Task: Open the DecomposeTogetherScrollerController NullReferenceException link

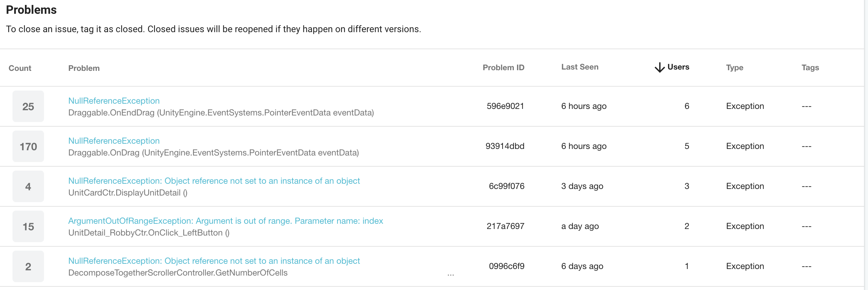Action: click(x=214, y=261)
